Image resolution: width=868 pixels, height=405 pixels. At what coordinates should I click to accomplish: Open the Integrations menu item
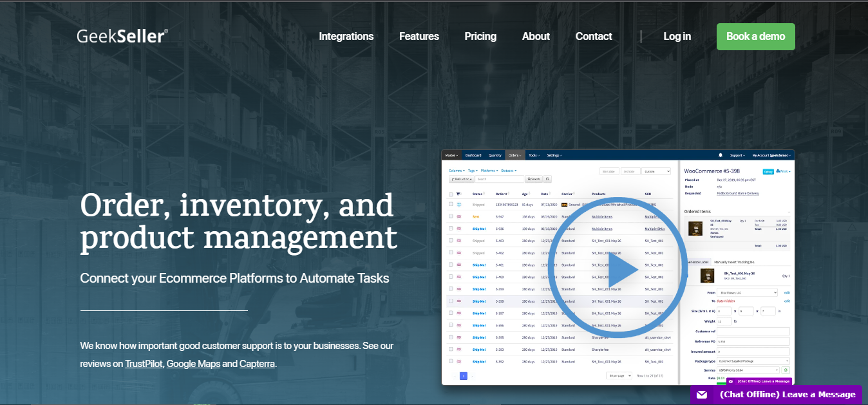point(346,37)
